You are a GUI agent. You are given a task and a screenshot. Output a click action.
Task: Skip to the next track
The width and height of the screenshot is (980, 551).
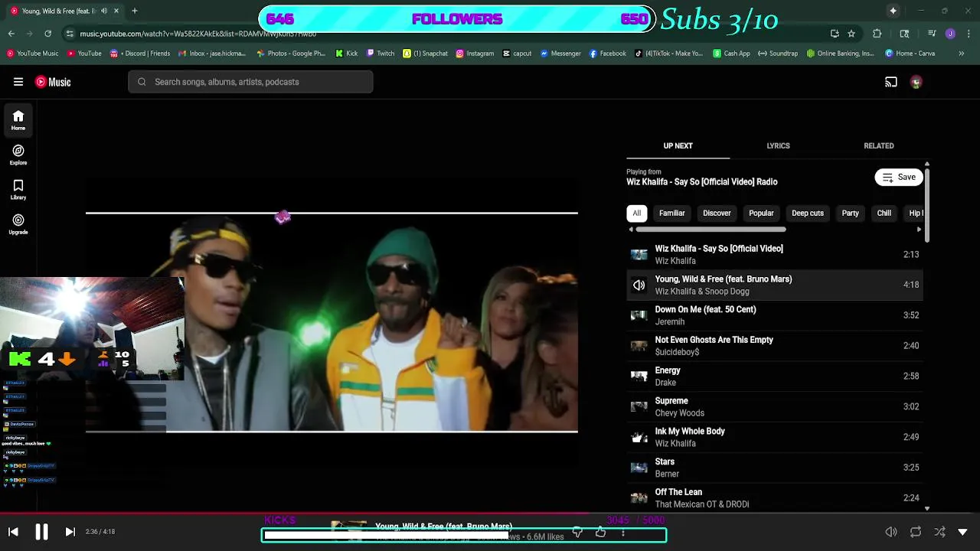click(x=70, y=532)
